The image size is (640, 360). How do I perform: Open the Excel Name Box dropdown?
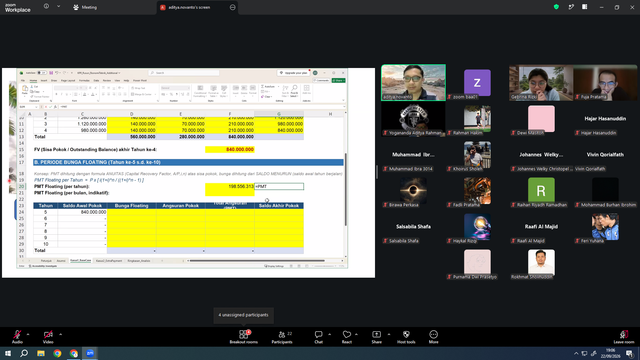pos(36,107)
